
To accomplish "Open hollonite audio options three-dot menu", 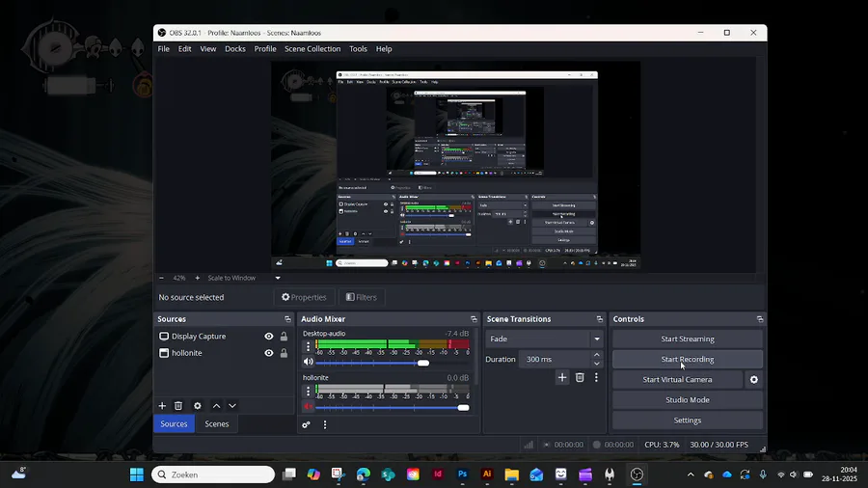I will (x=309, y=392).
